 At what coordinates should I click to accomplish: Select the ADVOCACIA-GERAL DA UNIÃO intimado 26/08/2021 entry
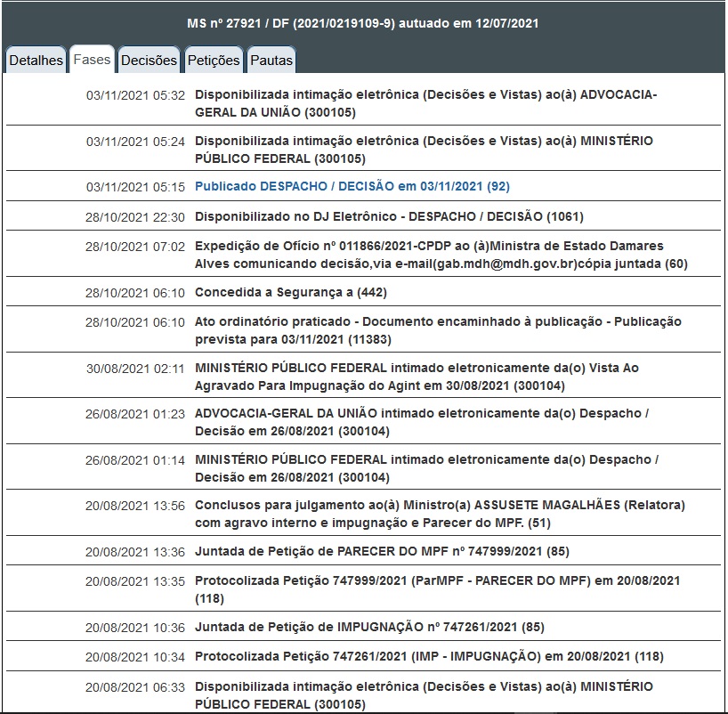(x=422, y=422)
